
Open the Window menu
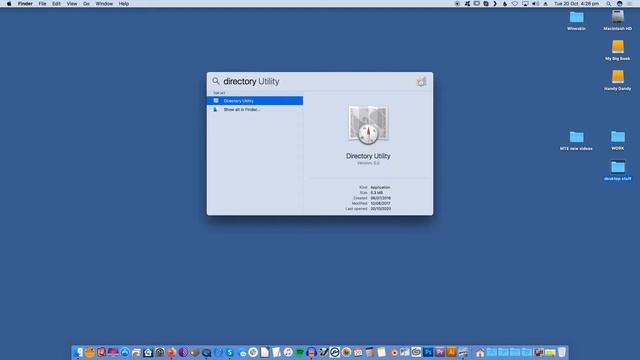[104, 4]
